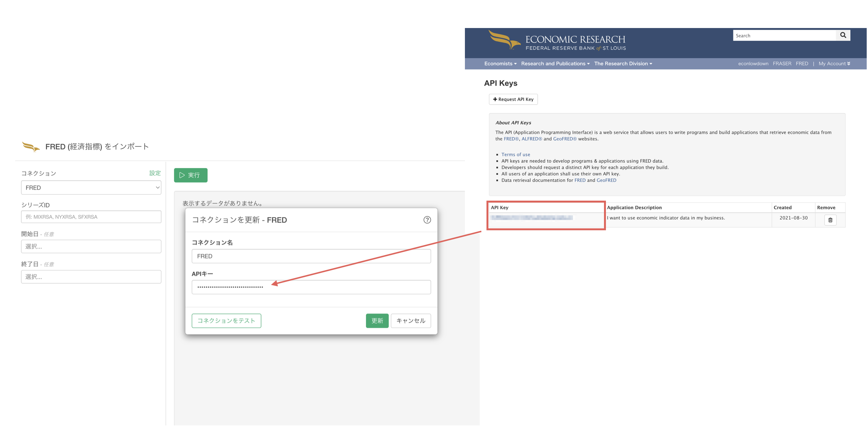This screenshot has height=438, width=868.
Task: Click the コネクション名 field containing FRED
Action: [x=311, y=256]
